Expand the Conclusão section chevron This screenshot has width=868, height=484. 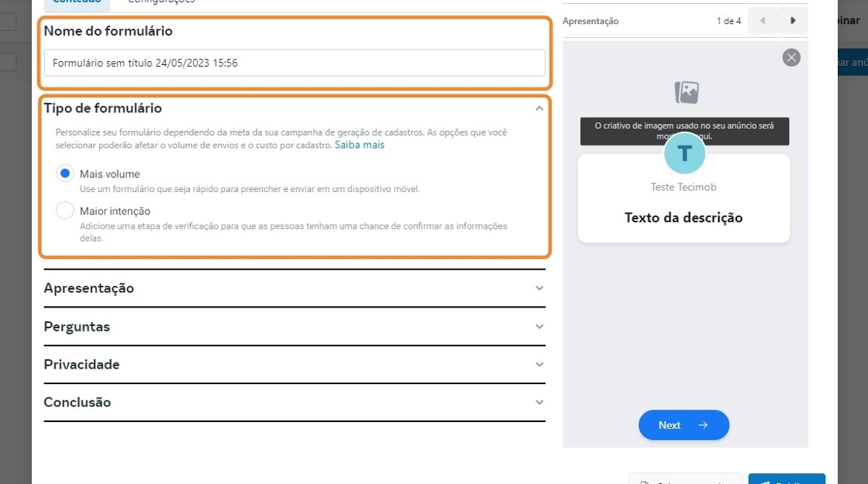pos(539,403)
